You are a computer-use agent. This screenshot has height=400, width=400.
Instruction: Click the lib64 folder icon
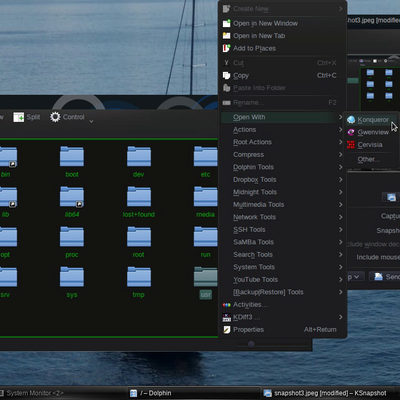click(72, 196)
